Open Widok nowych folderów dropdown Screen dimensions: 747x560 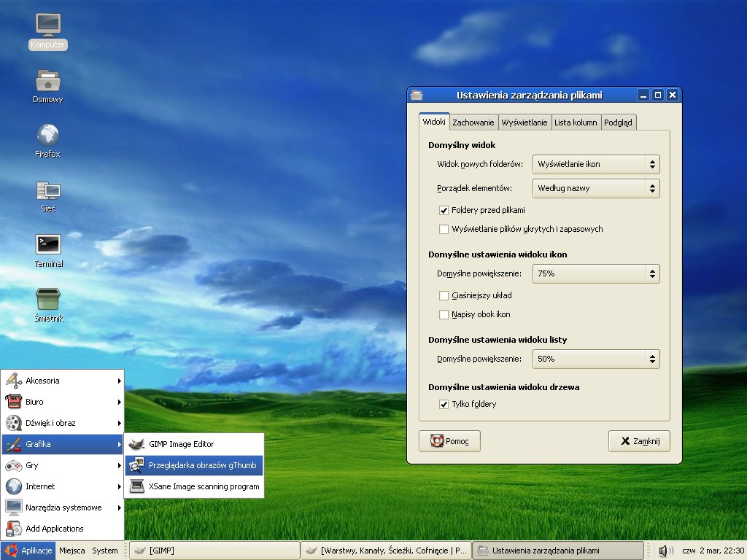596,164
